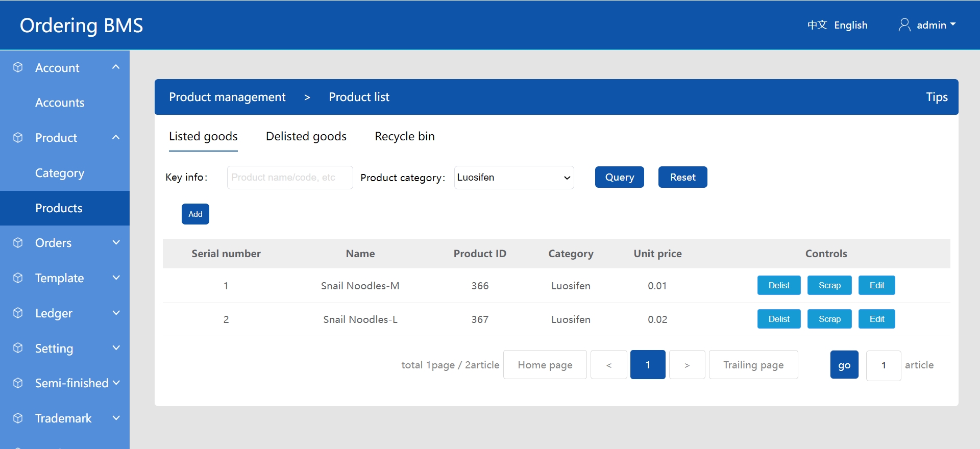Viewport: 980px width, 449px height.
Task: Click product ID 367 cell
Action: tap(480, 319)
